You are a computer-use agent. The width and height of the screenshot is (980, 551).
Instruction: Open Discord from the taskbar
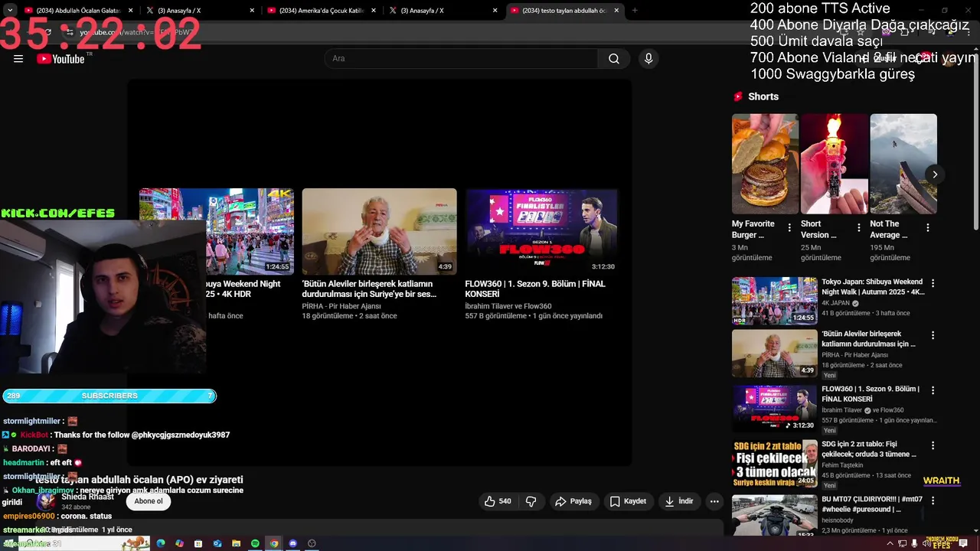[292, 543]
